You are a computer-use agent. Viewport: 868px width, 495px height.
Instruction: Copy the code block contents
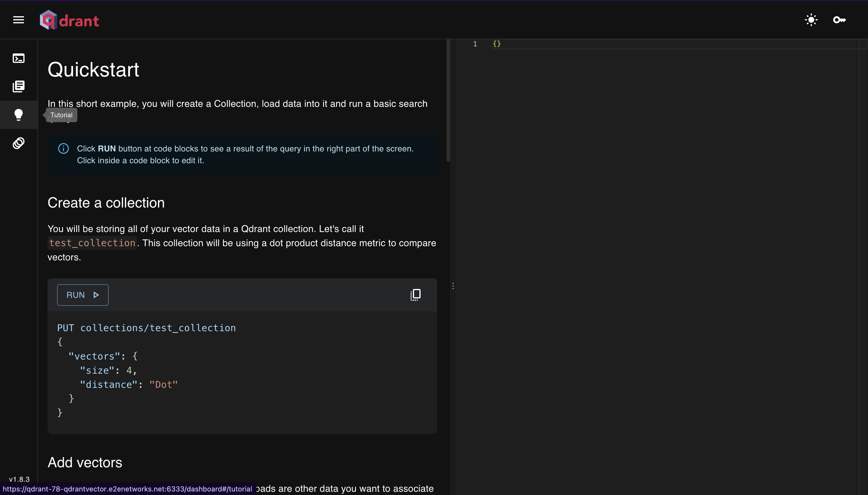[415, 295]
